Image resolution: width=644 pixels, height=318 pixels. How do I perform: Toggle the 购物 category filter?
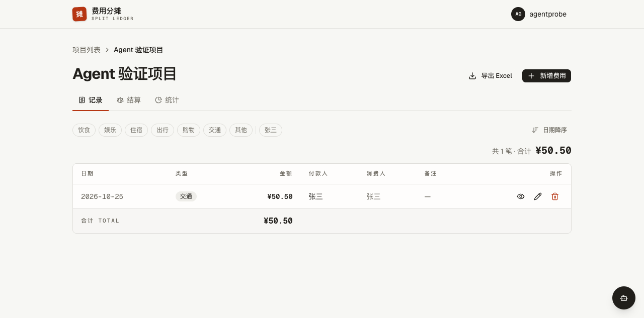coord(189,130)
